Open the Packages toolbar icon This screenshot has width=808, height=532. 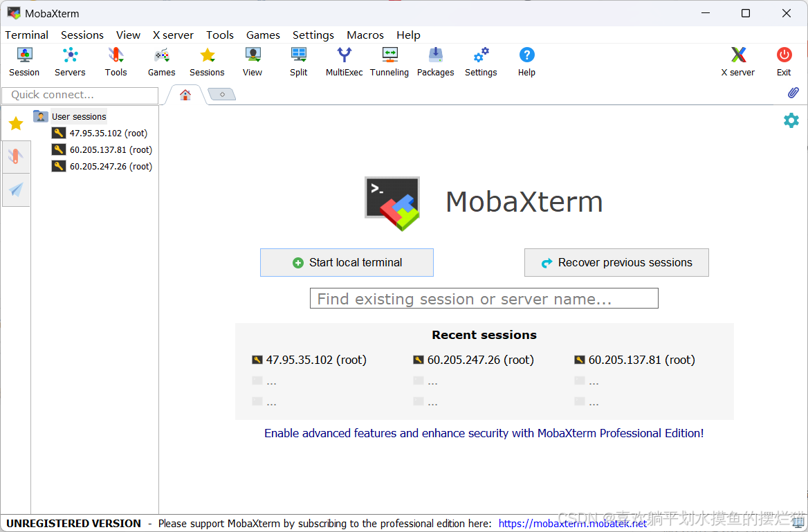[x=435, y=62]
